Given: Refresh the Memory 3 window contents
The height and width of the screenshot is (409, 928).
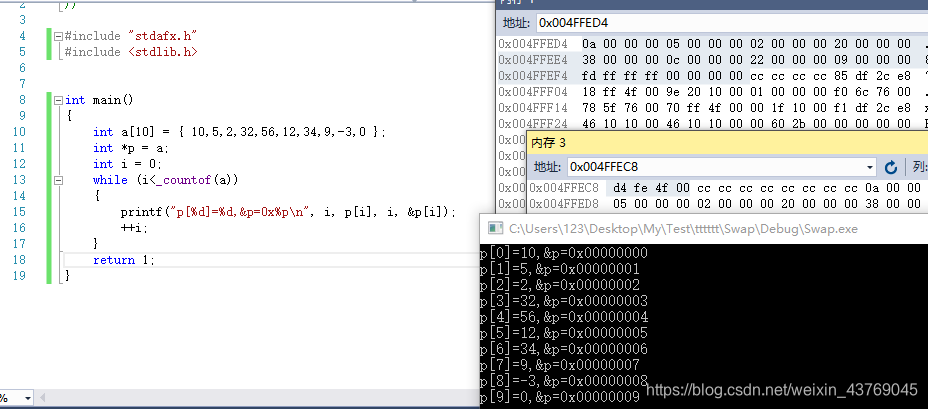Looking at the screenshot, I should pos(891,168).
